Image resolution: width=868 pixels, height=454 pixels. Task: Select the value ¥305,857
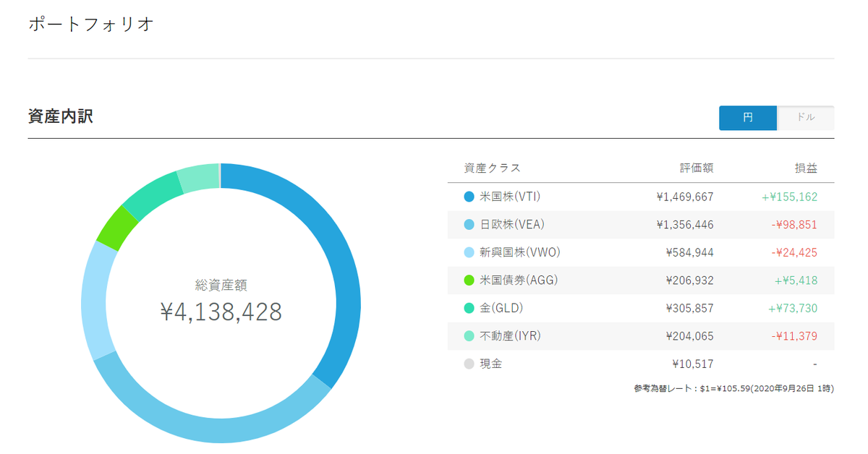689,308
